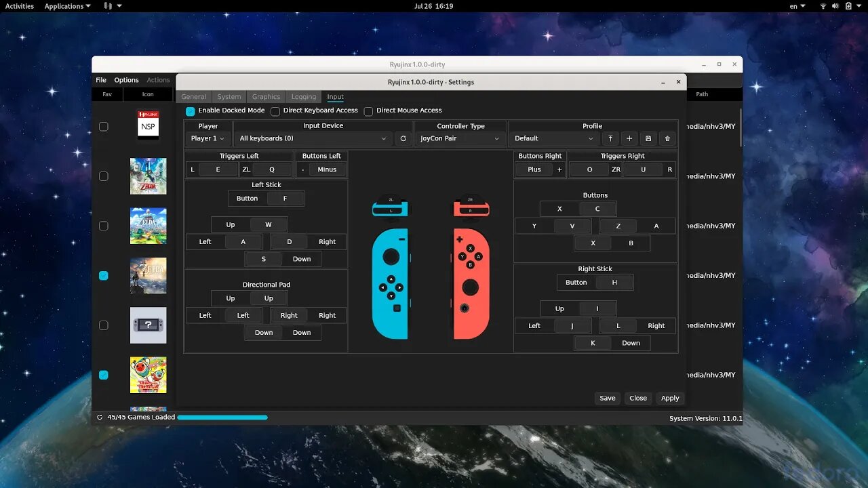The width and height of the screenshot is (868, 488).
Task: Click the Close button in Settings
Action: coord(638,398)
